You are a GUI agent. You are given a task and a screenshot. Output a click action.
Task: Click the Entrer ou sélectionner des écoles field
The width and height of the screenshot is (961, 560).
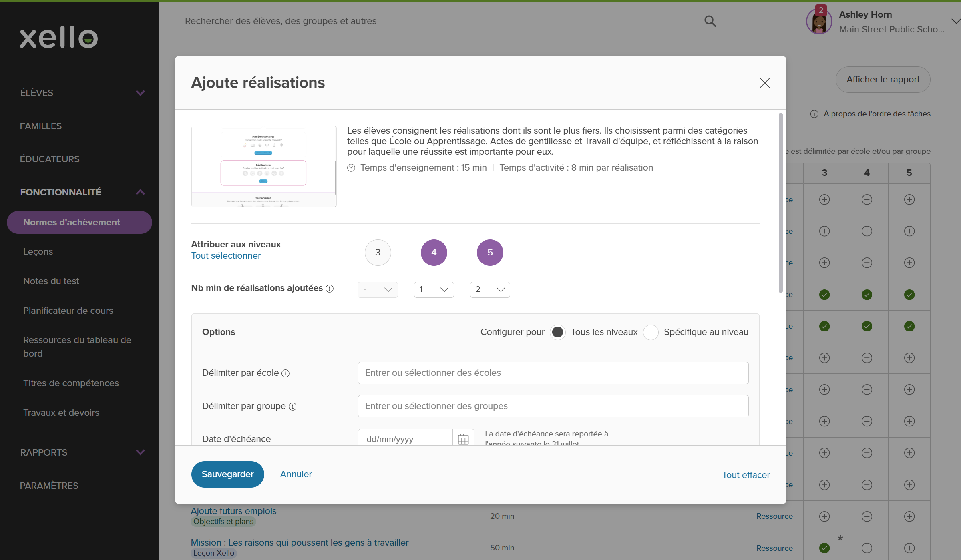[553, 373]
